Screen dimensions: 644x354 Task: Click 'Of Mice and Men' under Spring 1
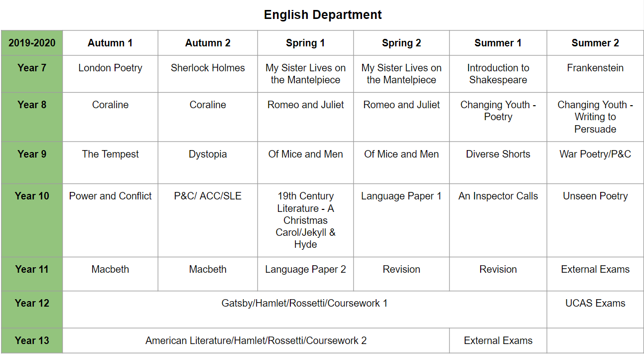(305, 163)
